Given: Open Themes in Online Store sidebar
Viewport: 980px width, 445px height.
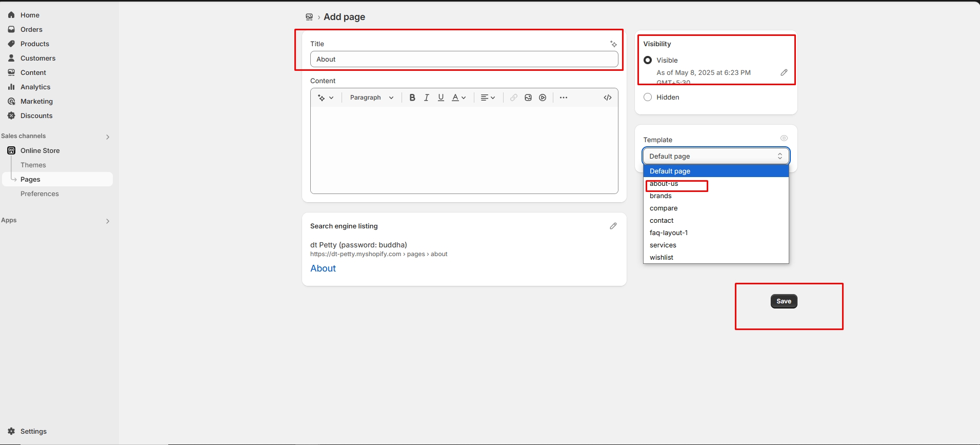Looking at the screenshot, I should (33, 165).
